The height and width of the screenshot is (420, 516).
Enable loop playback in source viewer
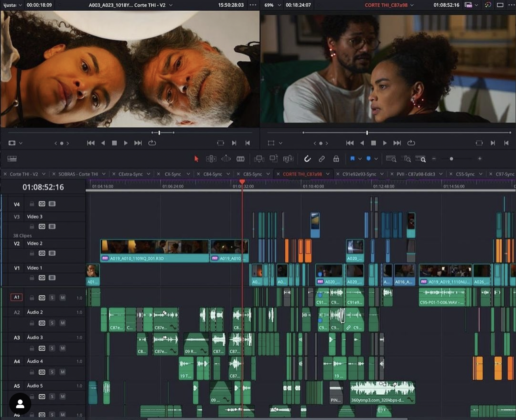(x=152, y=143)
